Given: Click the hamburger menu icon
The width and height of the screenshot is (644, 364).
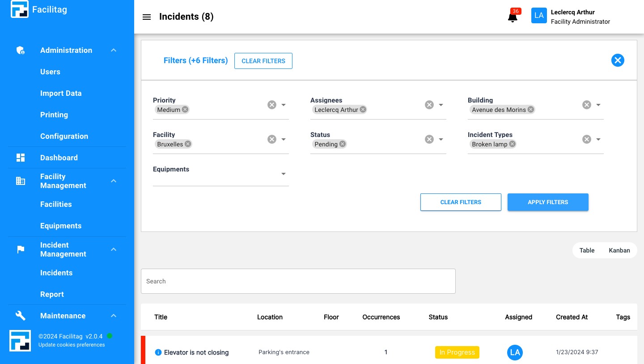Looking at the screenshot, I should 147,17.
